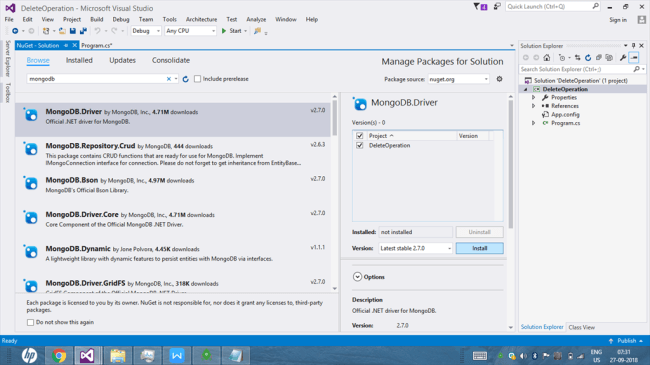This screenshot has width=650, height=365.
Task: Open Properties wrench icon in Solution Explorer
Action: (x=623, y=58)
